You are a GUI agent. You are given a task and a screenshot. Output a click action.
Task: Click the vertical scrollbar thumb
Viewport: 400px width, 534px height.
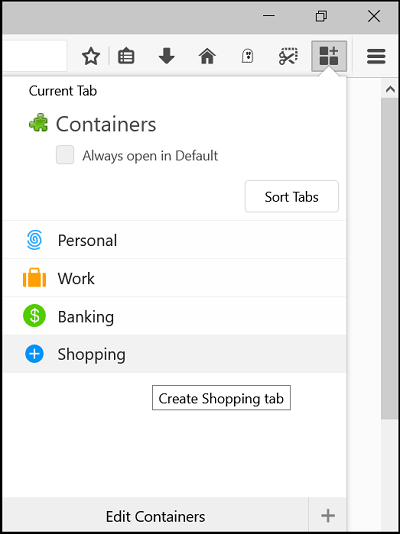pyautogui.click(x=389, y=259)
